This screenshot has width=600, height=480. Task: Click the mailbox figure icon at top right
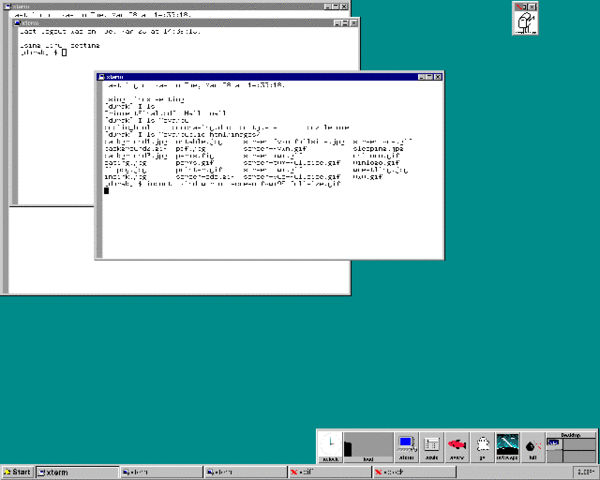525,23
